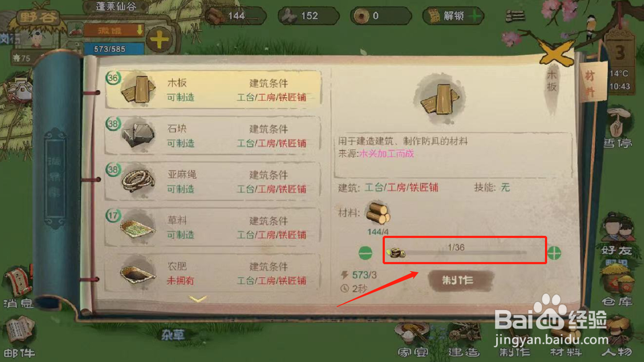
Task: Open the 邮件 mail book icon
Action: [19, 338]
